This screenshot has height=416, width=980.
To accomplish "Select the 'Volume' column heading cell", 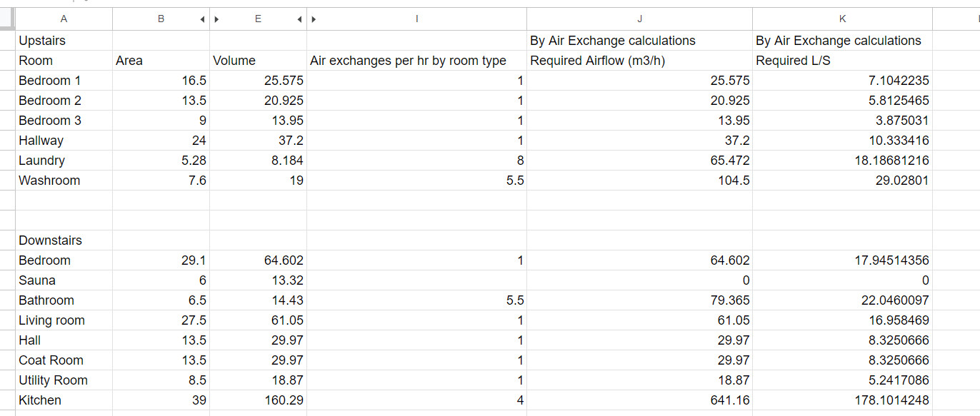I will click(x=258, y=61).
